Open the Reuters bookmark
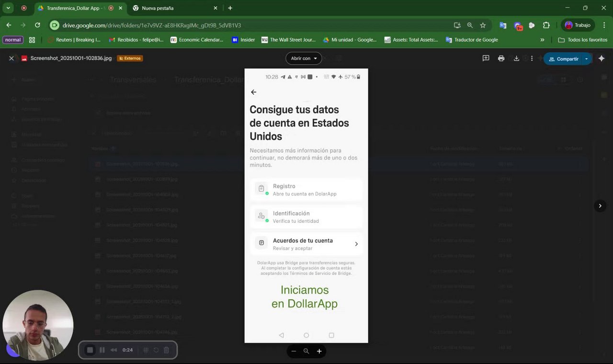Screen dimensions: 613x364 pyautogui.click(x=74, y=40)
